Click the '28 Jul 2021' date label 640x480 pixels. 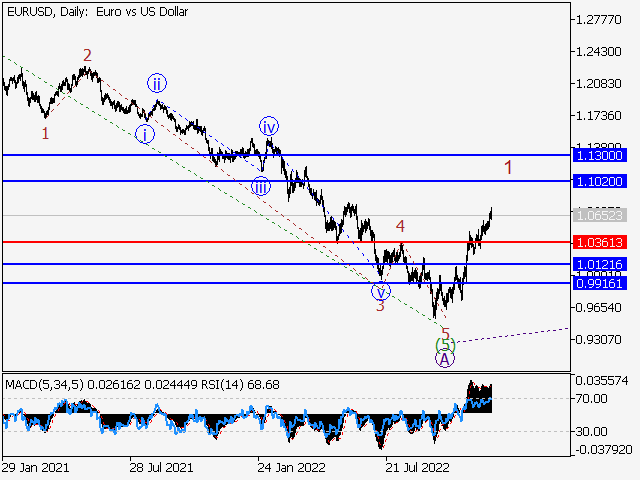[x=161, y=468]
